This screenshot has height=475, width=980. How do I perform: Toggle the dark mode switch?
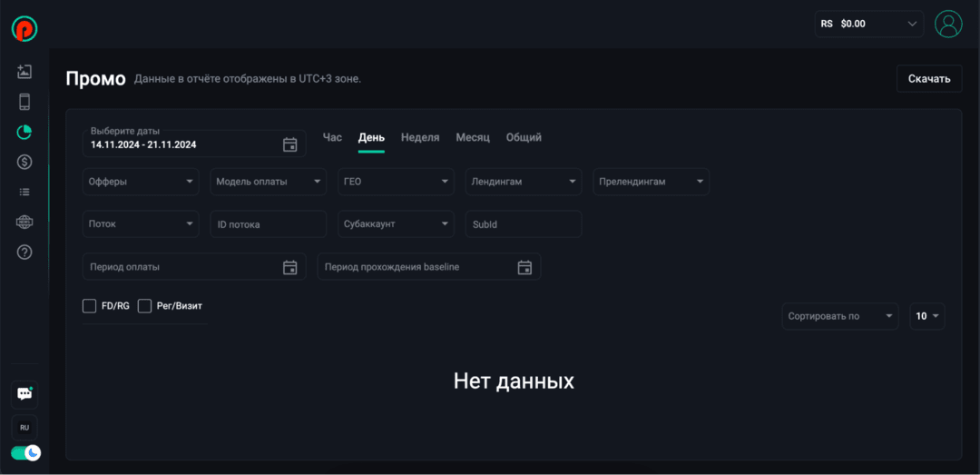point(25,452)
